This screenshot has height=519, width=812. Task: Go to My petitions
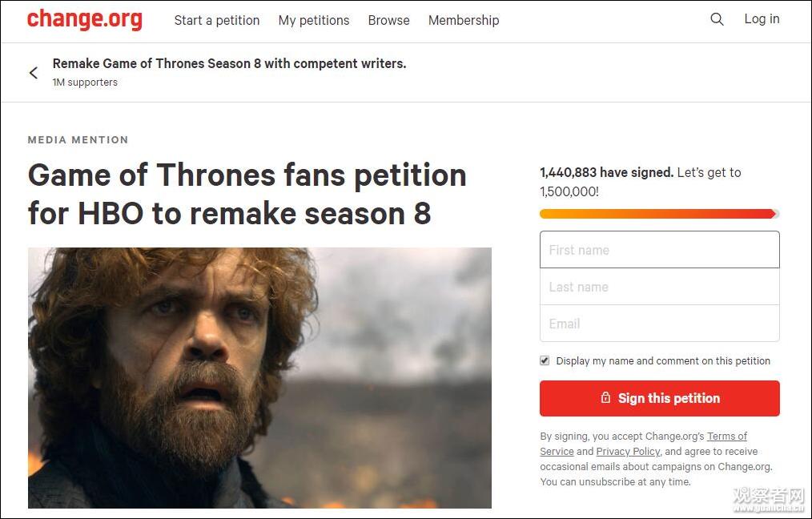coord(314,20)
